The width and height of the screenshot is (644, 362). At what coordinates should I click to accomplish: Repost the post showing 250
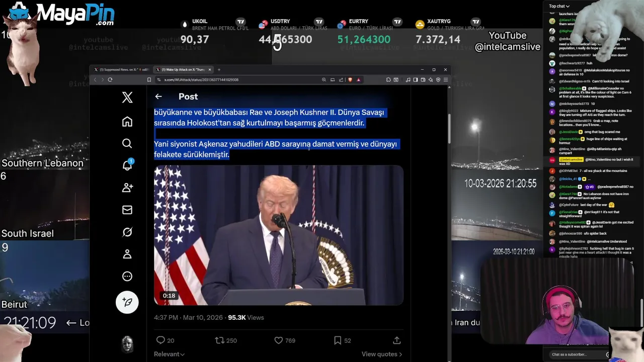click(x=225, y=340)
